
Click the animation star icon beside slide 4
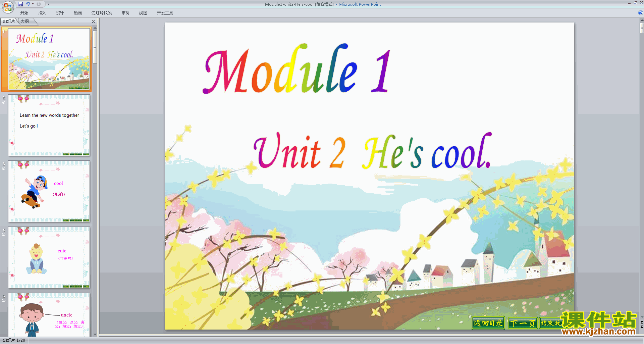(4, 235)
